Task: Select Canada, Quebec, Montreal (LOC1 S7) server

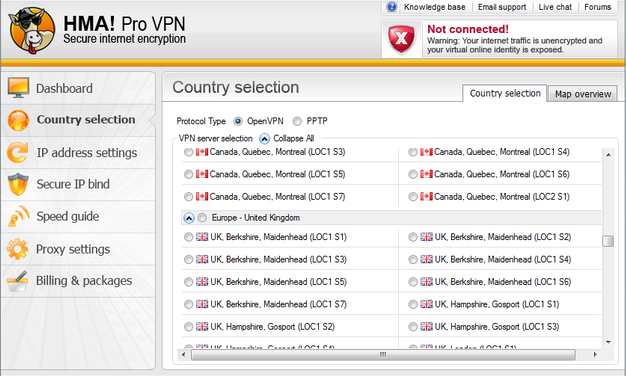Action: 188,197
